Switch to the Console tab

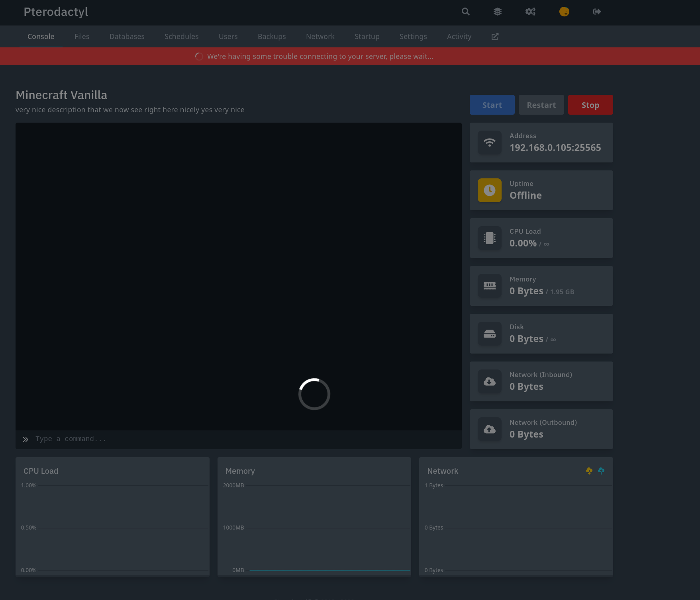(41, 37)
